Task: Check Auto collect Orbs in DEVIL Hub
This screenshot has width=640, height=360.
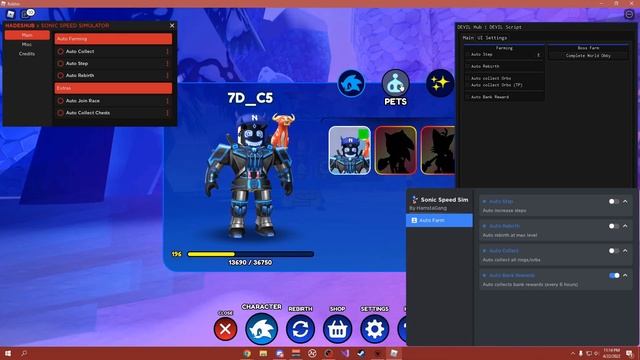Action: click(x=467, y=78)
